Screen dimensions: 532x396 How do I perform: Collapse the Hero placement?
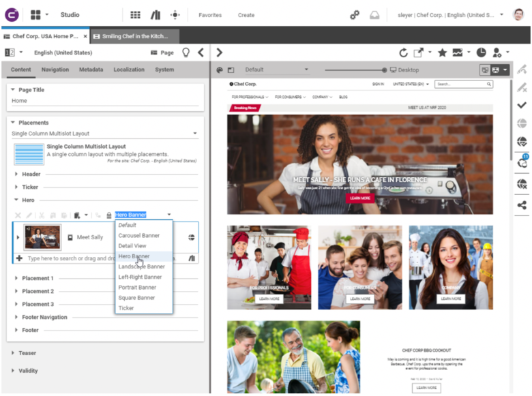coord(16,200)
